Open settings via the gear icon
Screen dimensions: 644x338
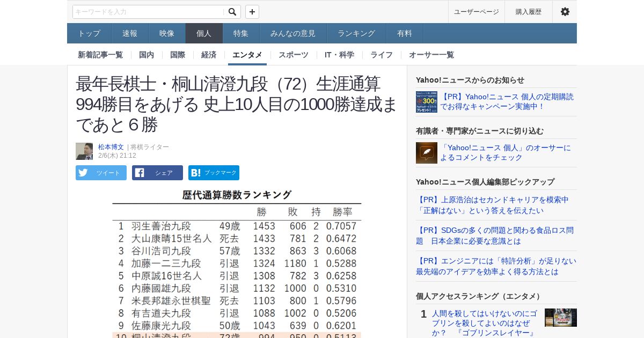pos(565,12)
